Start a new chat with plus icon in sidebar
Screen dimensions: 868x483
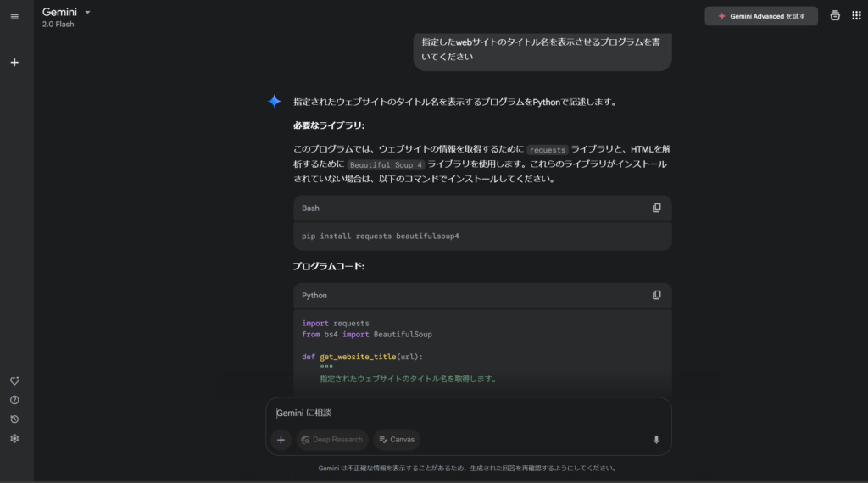point(14,63)
